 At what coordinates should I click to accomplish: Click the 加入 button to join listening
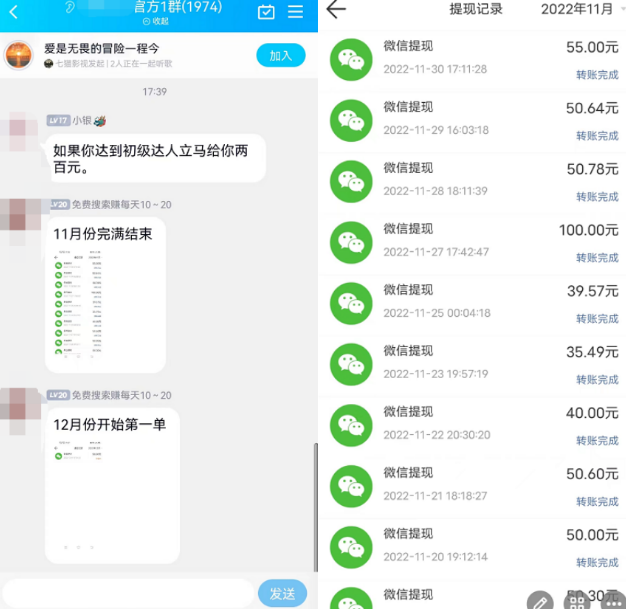click(x=281, y=55)
